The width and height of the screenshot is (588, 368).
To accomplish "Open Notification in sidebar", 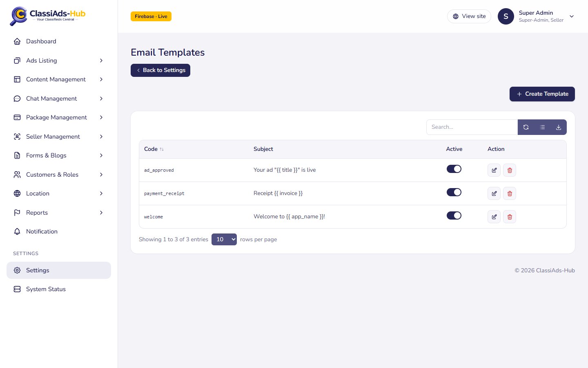I will (x=59, y=231).
